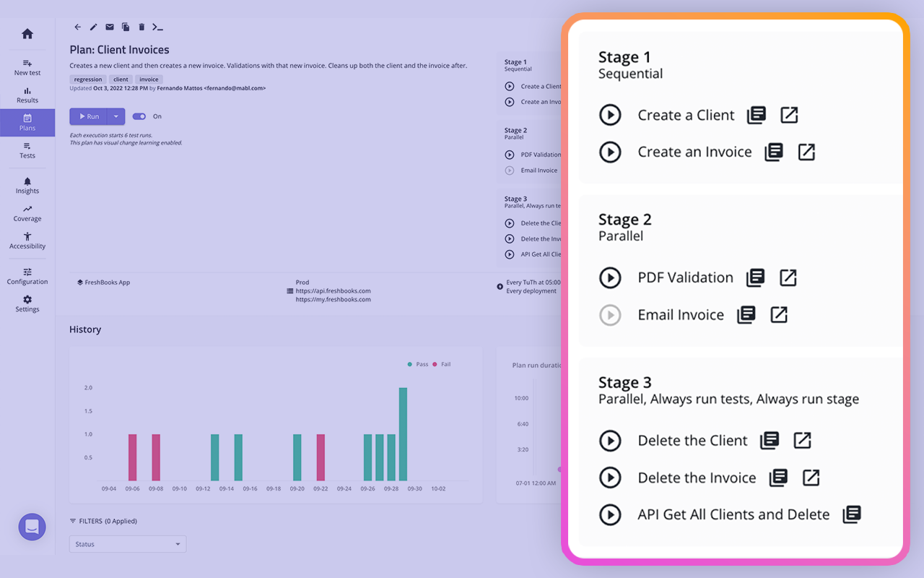Go back using the arrow icon

[77, 27]
